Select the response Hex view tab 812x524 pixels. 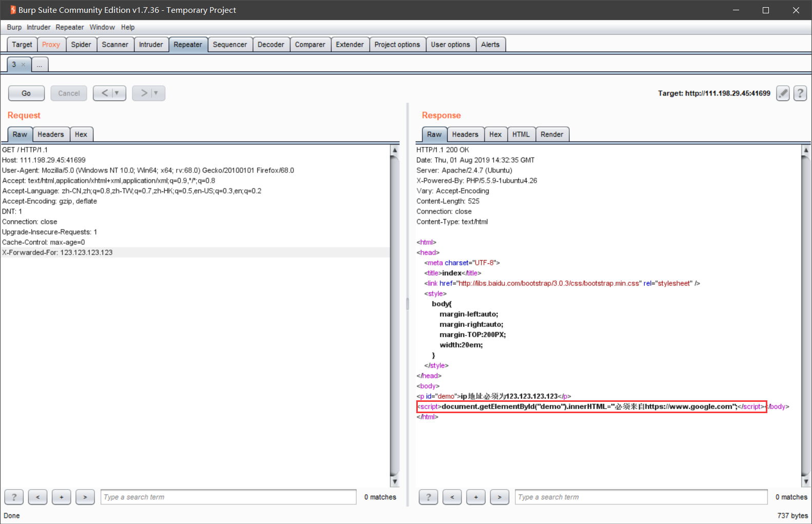pyautogui.click(x=495, y=134)
